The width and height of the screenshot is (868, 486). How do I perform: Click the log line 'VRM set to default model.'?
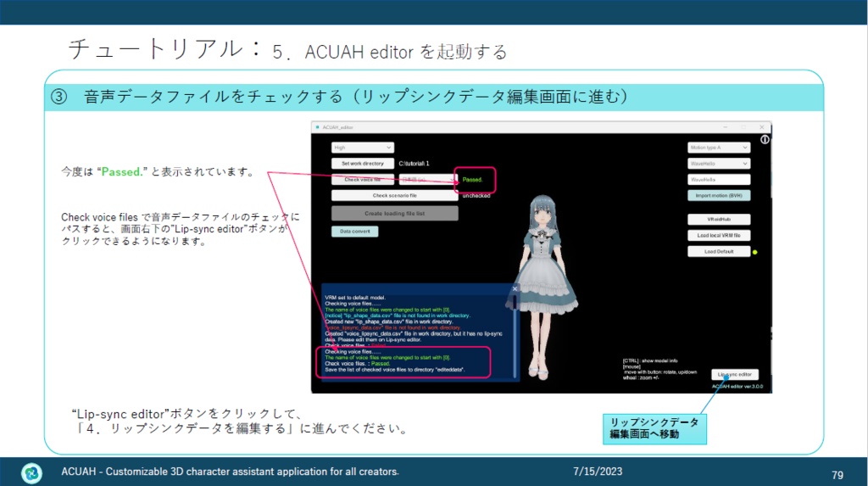pyautogui.click(x=355, y=298)
